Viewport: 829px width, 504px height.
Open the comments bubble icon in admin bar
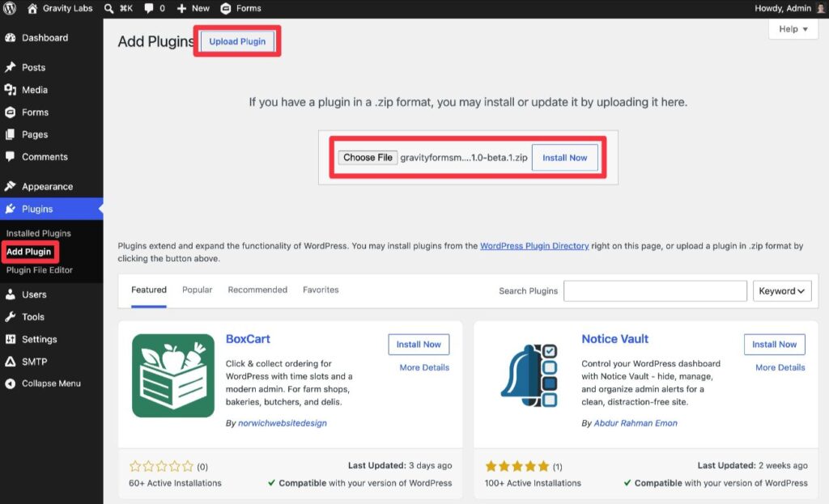[149, 8]
